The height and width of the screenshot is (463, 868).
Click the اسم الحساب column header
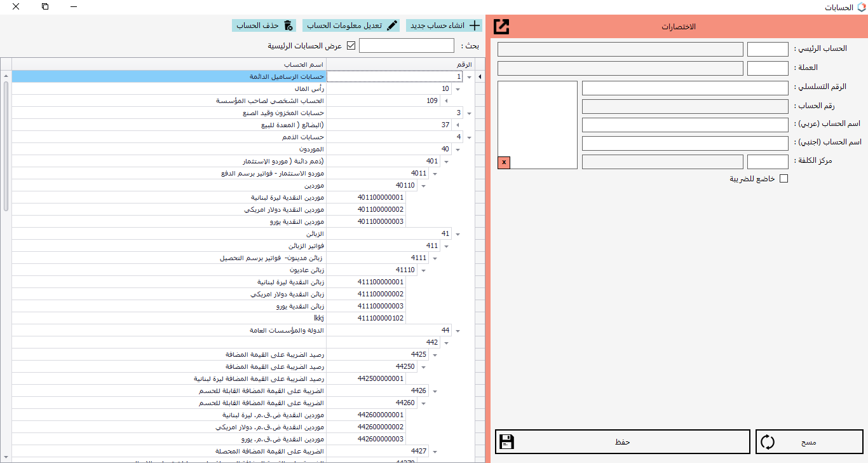[168, 65]
